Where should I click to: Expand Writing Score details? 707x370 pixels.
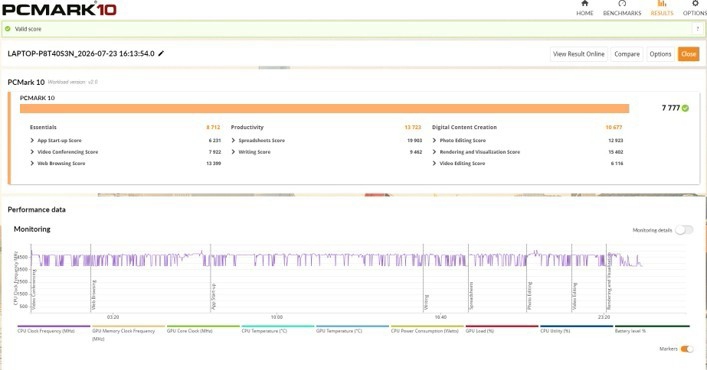pyautogui.click(x=233, y=152)
